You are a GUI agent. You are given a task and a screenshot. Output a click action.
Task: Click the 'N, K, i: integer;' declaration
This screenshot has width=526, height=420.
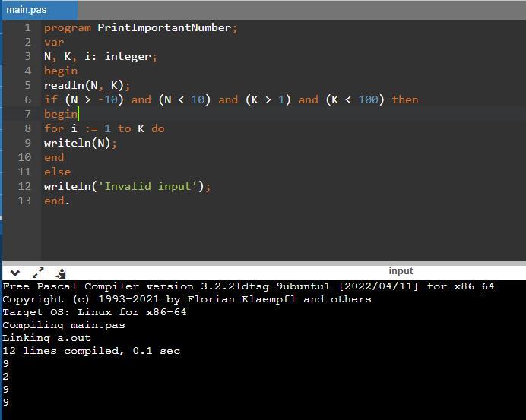click(x=100, y=56)
